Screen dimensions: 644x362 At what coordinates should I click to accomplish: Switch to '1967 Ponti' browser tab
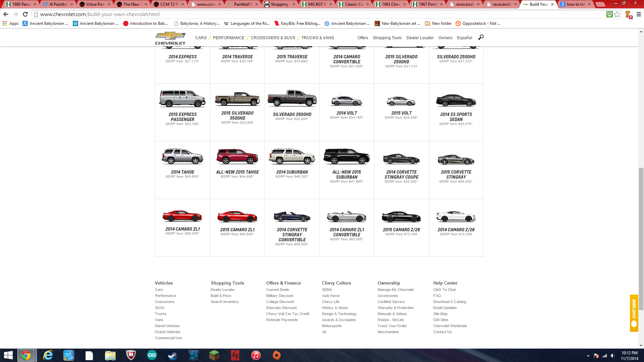[428, 4]
